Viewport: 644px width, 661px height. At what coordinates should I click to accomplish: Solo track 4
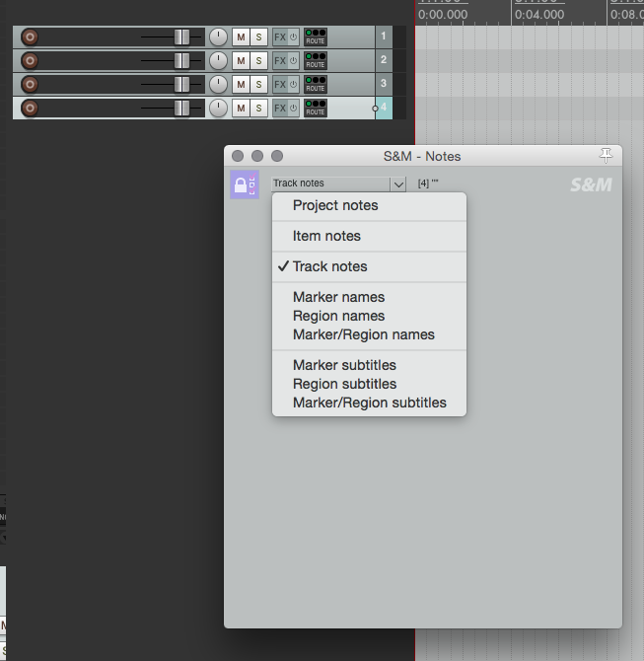point(258,108)
